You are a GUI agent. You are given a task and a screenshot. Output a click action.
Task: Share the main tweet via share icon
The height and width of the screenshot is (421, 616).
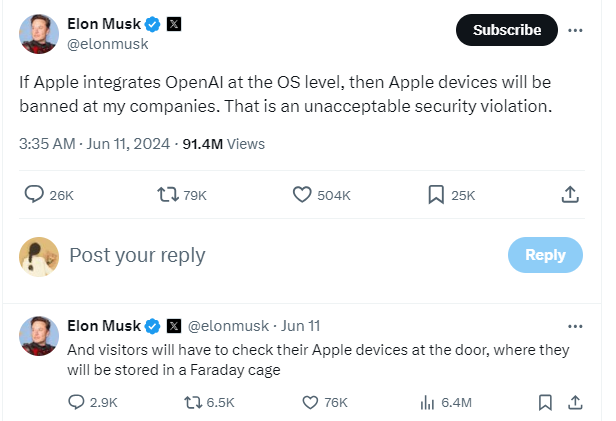[x=570, y=195]
